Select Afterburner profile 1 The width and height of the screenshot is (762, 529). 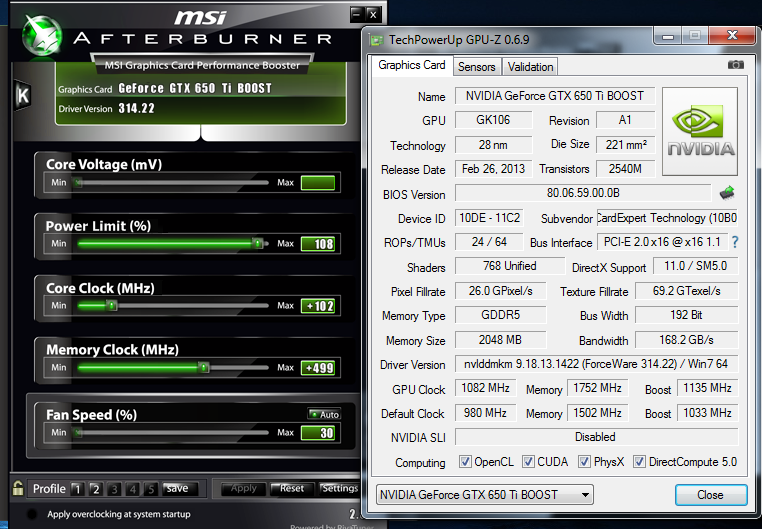click(x=77, y=489)
